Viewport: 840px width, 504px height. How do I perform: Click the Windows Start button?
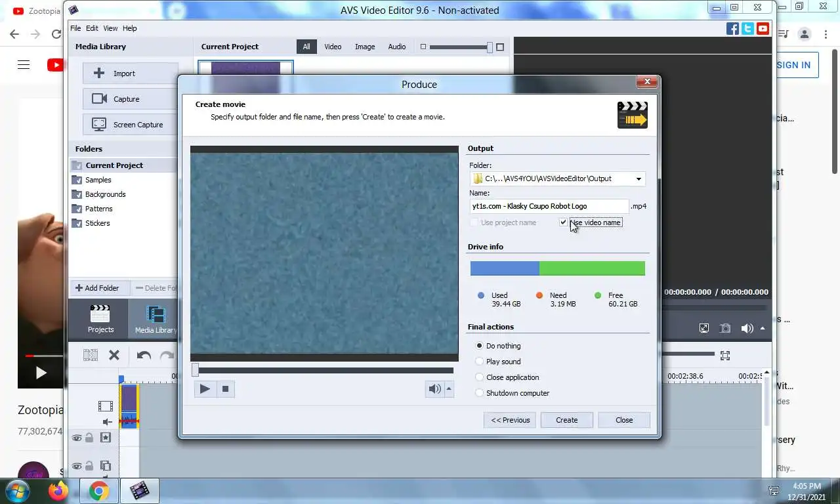pos(18,490)
